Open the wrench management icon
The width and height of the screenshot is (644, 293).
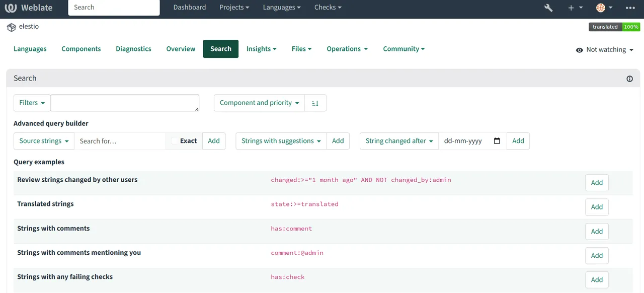[548, 8]
